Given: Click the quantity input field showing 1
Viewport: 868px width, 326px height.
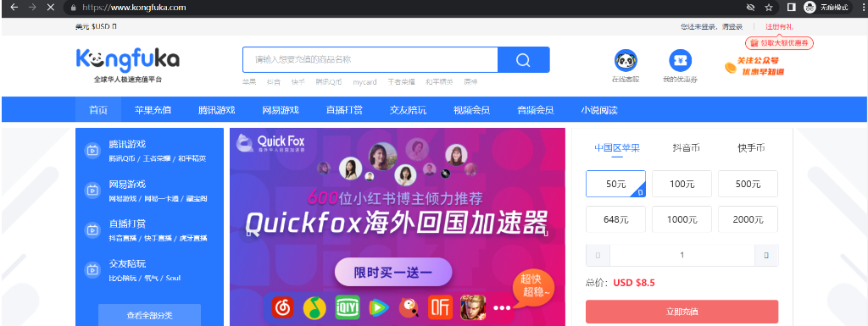Looking at the screenshot, I should pos(682,255).
